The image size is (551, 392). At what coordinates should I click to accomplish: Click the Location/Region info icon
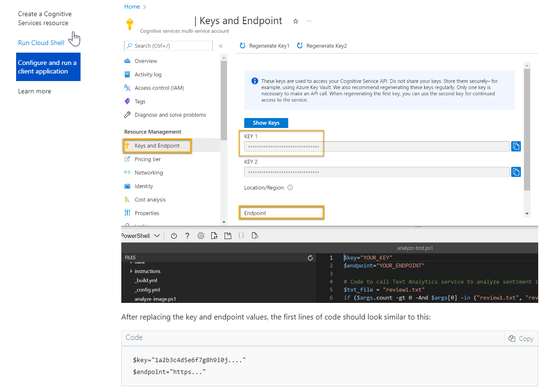[x=289, y=187]
